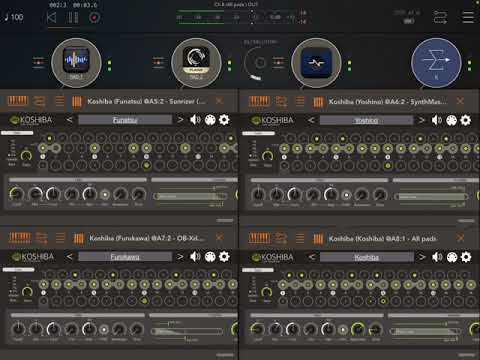
Task: Toggle speaker mute in Yoshino panel
Action: (437, 120)
